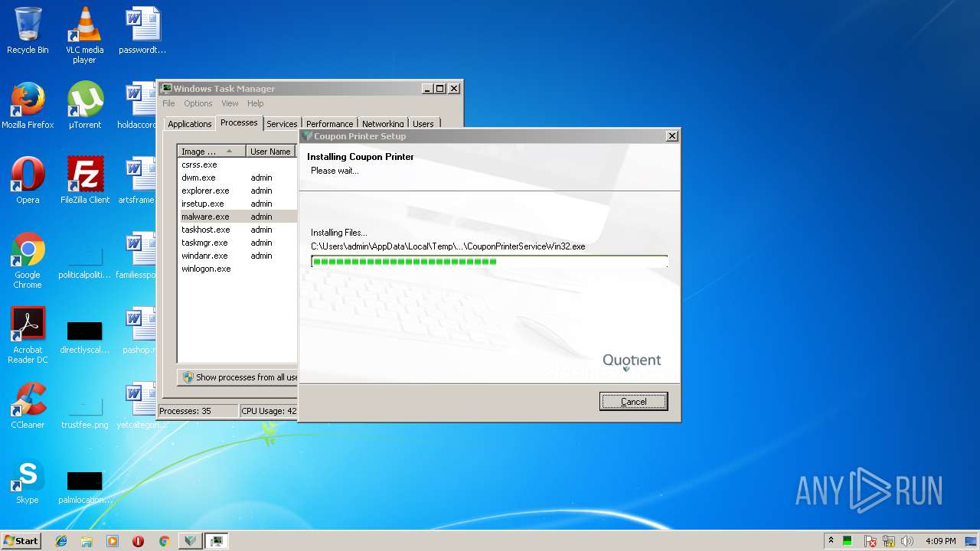The image size is (980, 551).
Task: Switch to the Users tab
Action: [423, 124]
